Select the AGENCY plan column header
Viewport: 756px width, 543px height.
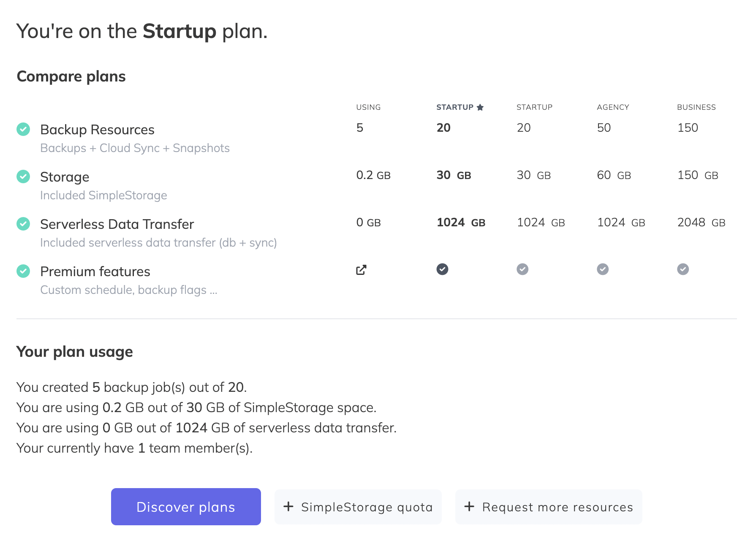[x=613, y=107]
